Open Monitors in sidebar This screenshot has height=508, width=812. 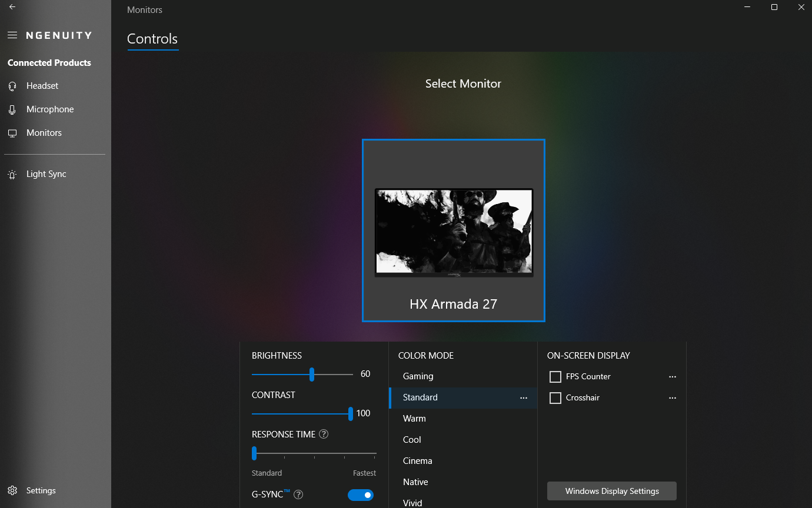coord(55,133)
